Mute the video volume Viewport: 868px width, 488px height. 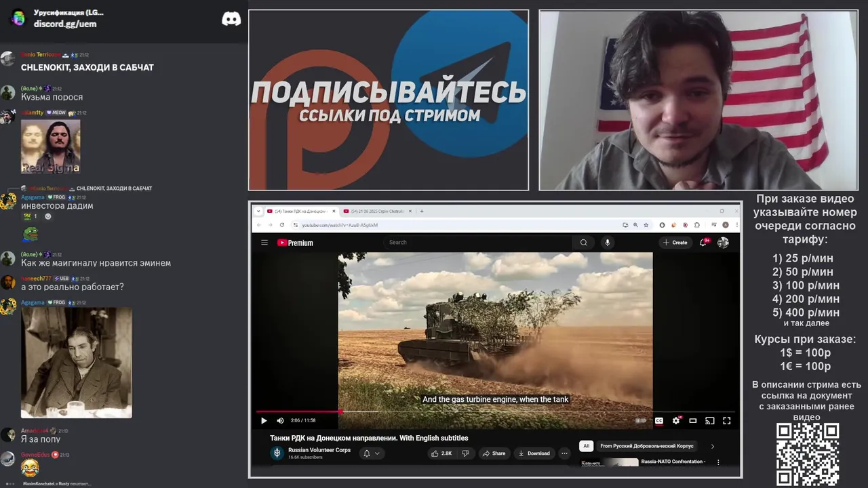(x=280, y=421)
